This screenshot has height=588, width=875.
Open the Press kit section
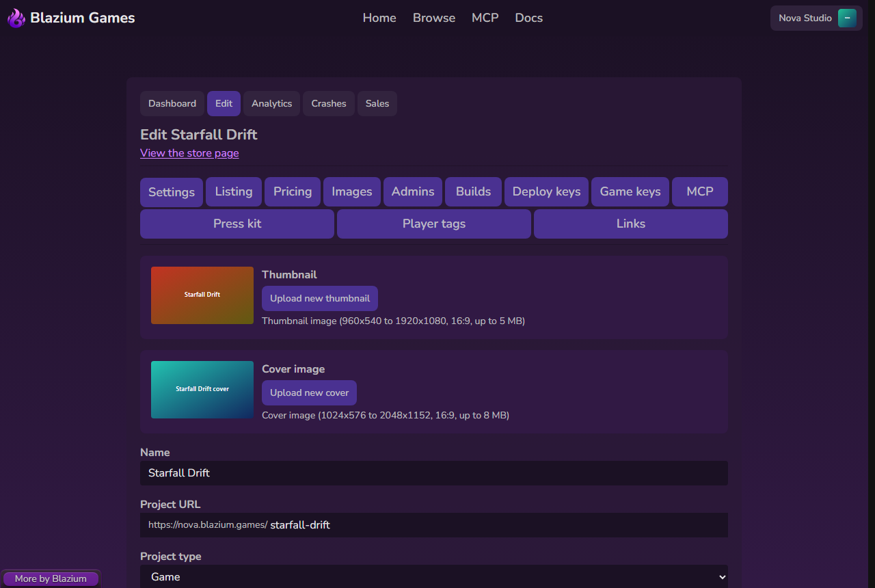coord(237,224)
